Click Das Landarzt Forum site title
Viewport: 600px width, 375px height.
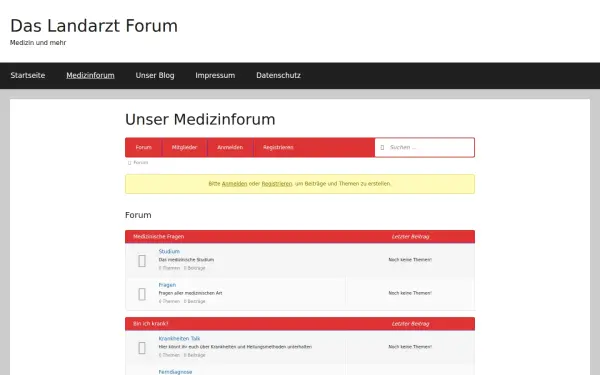pyautogui.click(x=94, y=26)
